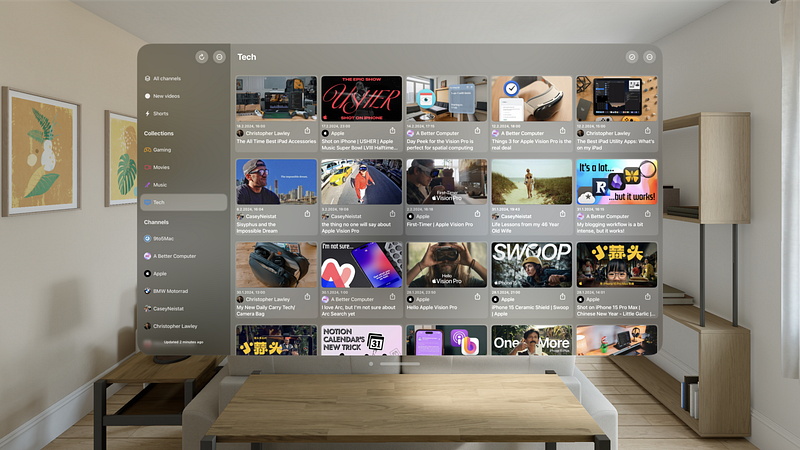Click the 'Channels' sidebar heading
800x450 pixels.
tap(156, 222)
